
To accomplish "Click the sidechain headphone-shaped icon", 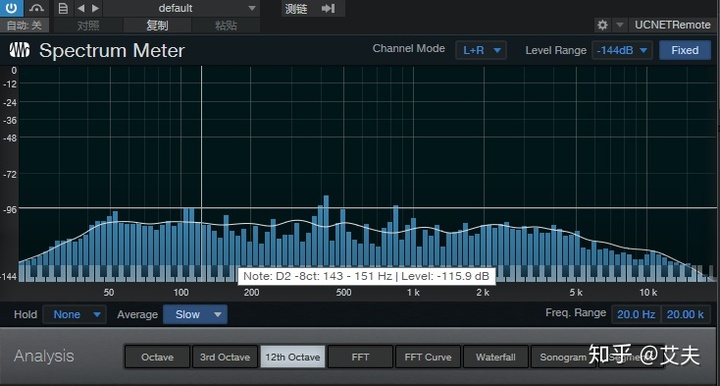I will (36, 8).
